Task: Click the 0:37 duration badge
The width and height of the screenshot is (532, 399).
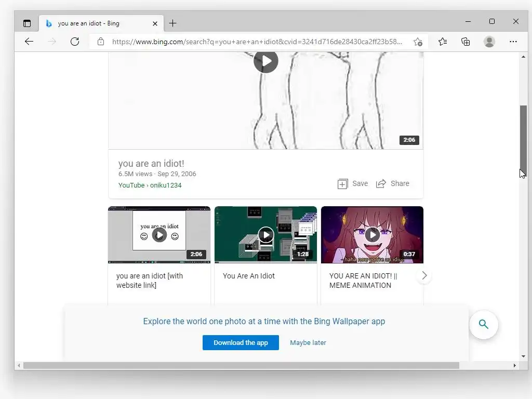Action: 409,254
